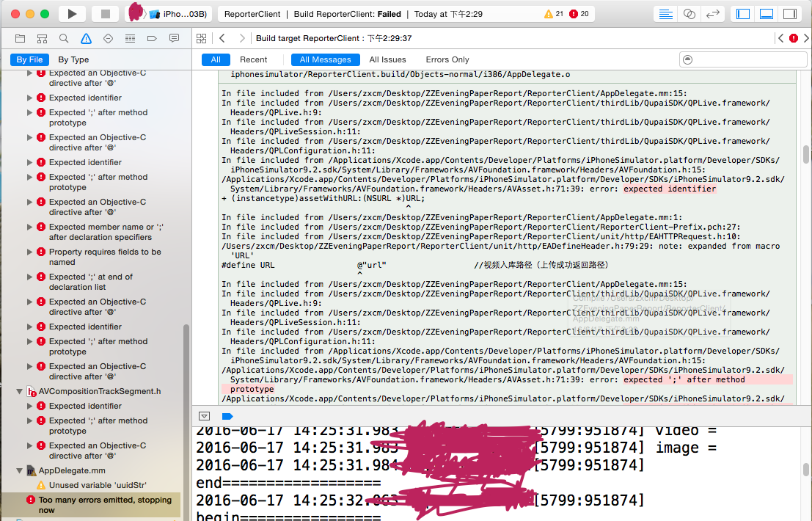Open the Test navigator

108,38
